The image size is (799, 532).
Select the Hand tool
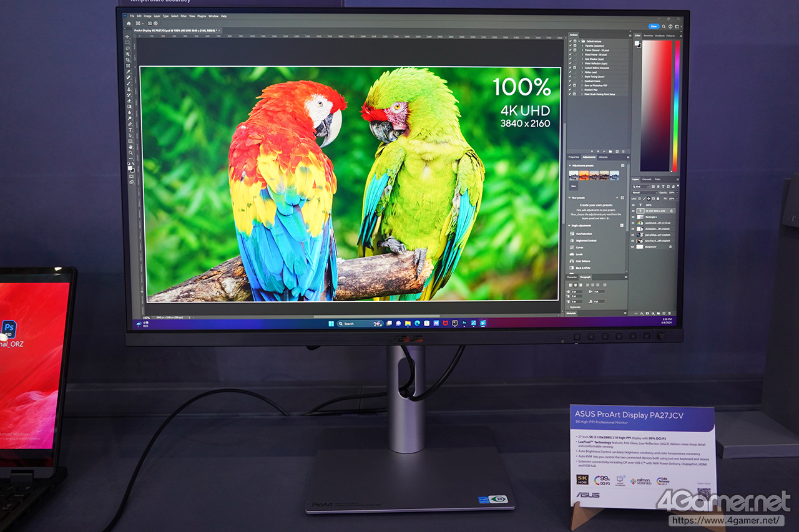(129, 148)
